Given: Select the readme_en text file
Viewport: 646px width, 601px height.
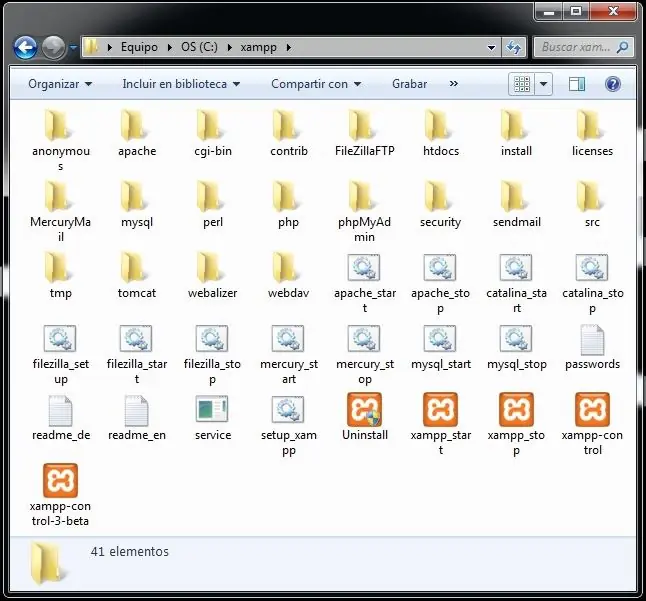Looking at the screenshot, I should pos(136,411).
